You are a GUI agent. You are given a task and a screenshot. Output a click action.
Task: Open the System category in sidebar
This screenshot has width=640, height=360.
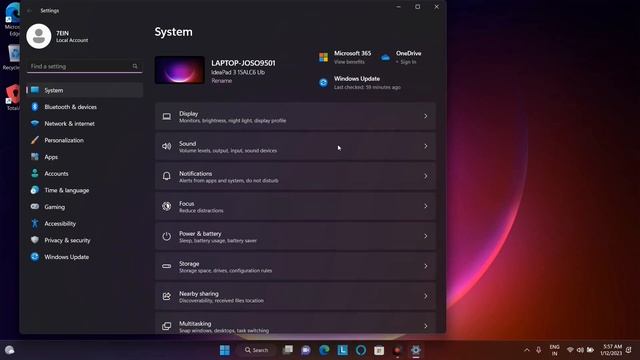click(x=85, y=90)
